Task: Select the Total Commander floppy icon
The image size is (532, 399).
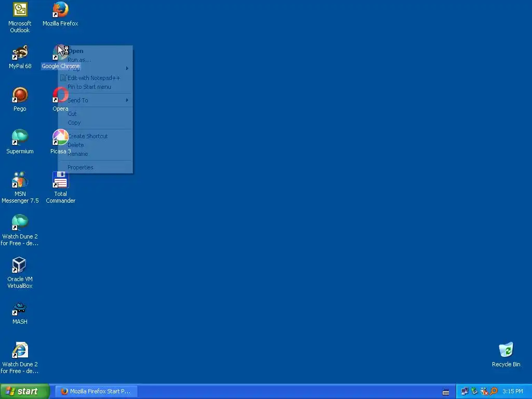Action: 60,180
